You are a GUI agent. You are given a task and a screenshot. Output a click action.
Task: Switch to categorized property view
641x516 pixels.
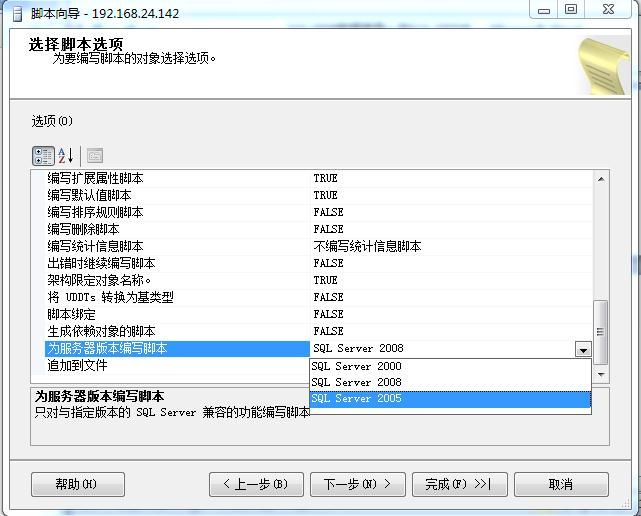(43, 156)
